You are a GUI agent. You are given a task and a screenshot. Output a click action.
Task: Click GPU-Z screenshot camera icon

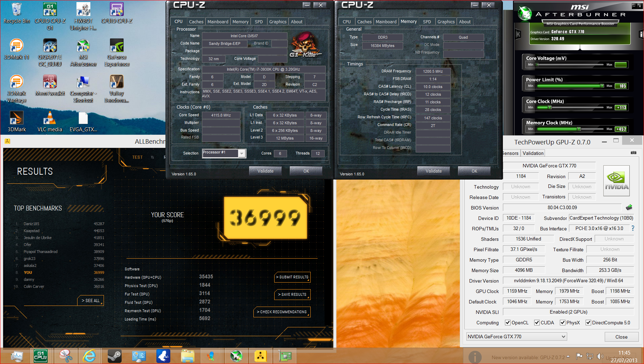(x=634, y=153)
